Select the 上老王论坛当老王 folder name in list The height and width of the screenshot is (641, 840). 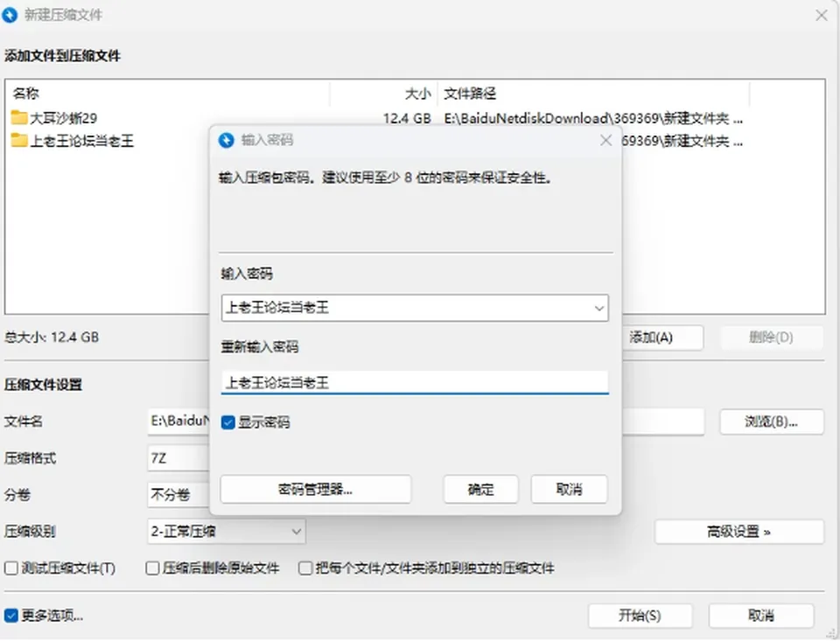(82, 141)
